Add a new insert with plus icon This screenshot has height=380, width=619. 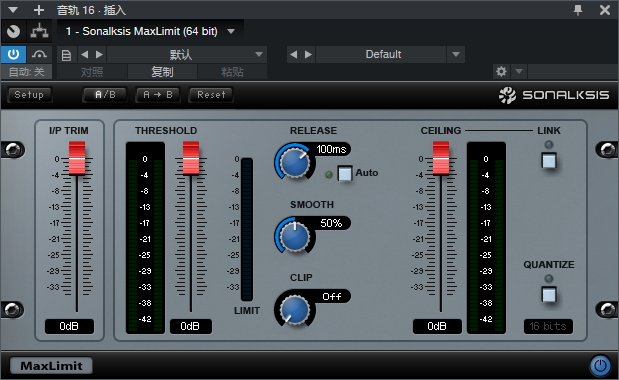point(39,10)
